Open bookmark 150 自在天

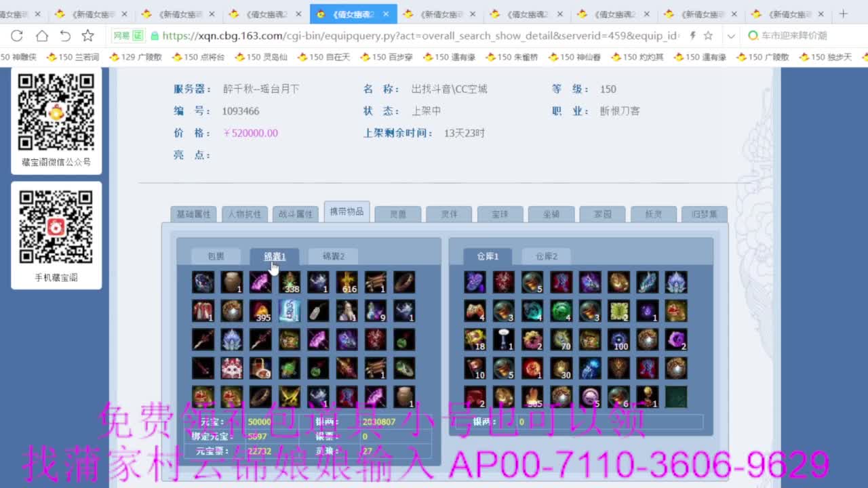pyautogui.click(x=323, y=58)
